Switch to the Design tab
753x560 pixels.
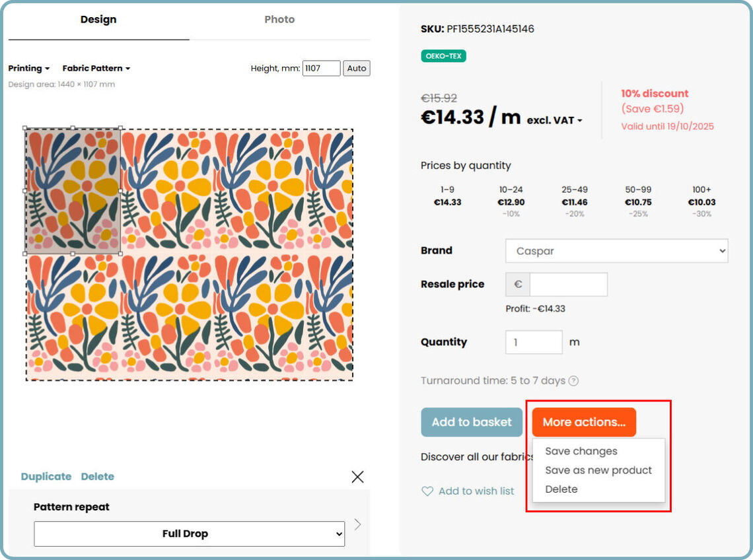click(x=98, y=20)
